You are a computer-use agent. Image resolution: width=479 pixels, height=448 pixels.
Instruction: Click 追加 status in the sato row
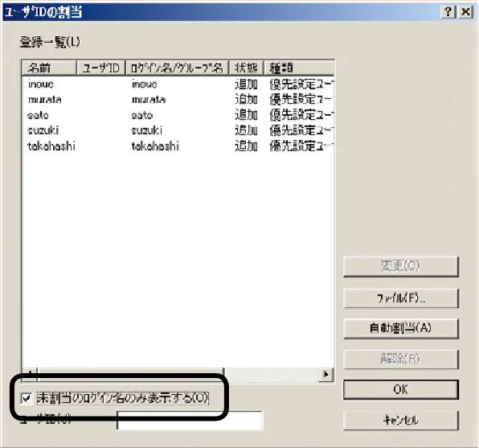point(246,115)
